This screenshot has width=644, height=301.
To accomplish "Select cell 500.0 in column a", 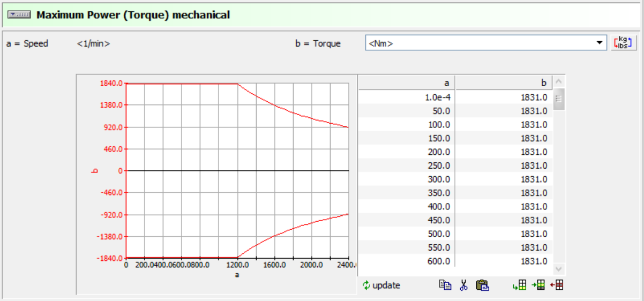I will (x=407, y=234).
